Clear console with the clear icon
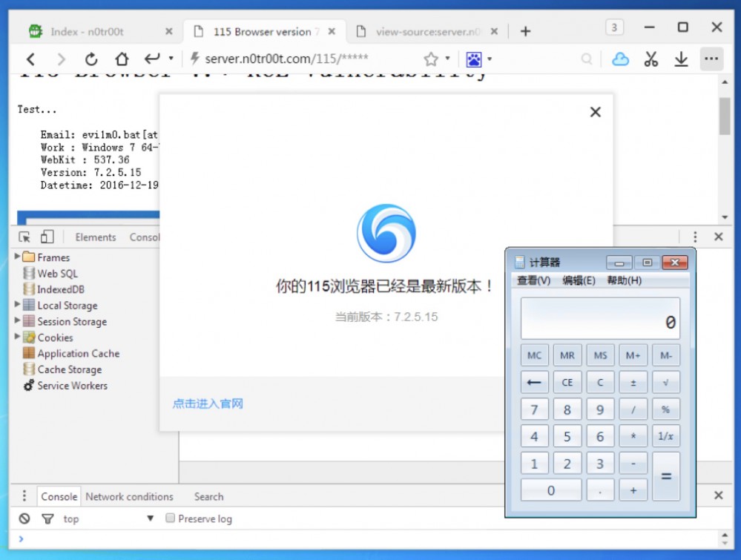 (x=24, y=519)
